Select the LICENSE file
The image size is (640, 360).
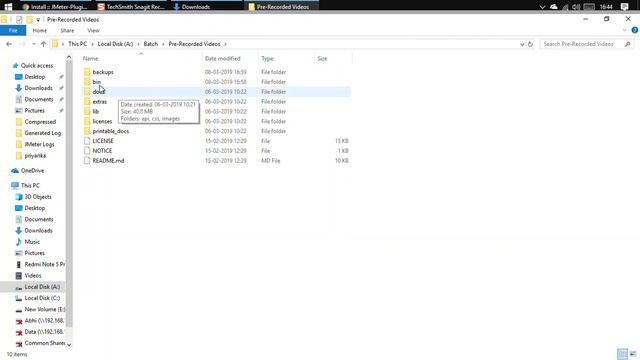tap(103, 141)
